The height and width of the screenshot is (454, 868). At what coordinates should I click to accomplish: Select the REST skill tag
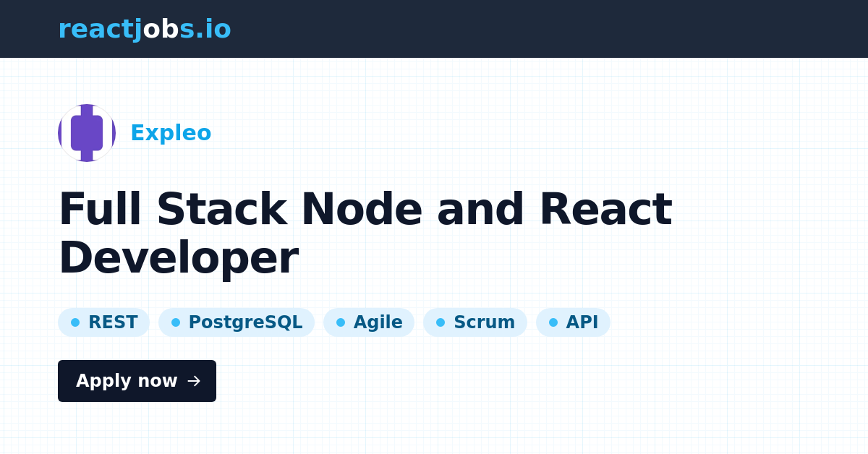click(103, 322)
